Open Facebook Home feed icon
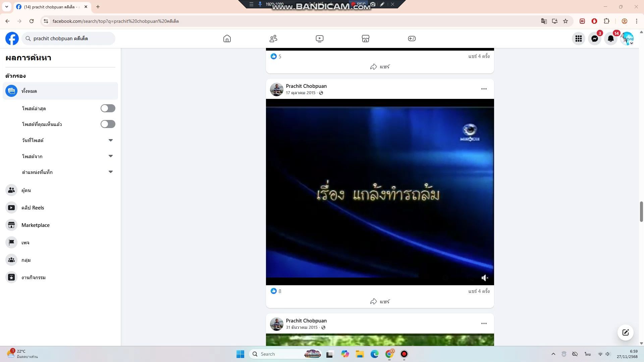The height and width of the screenshot is (362, 644). point(227,39)
